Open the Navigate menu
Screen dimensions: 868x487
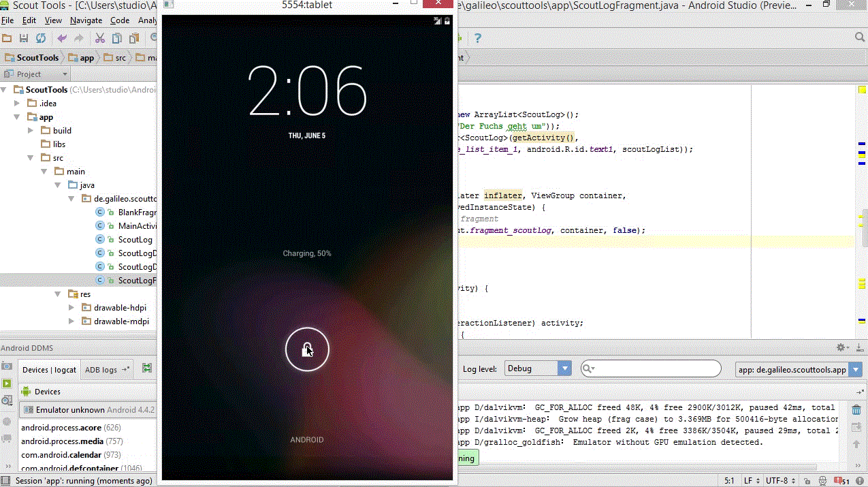[86, 20]
